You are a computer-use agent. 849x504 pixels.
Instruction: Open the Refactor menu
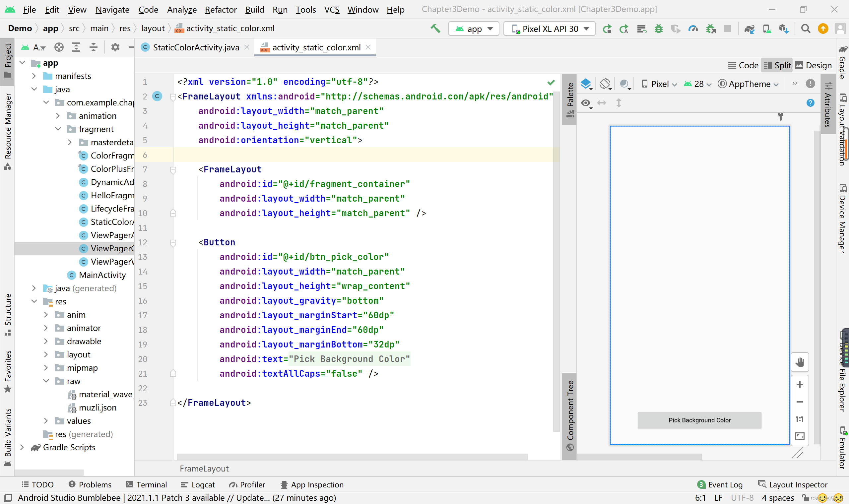(221, 10)
